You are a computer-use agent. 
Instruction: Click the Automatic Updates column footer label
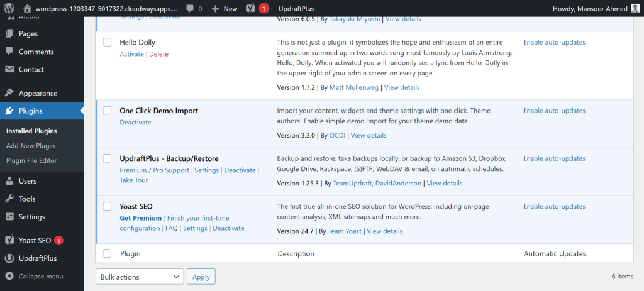click(x=555, y=254)
